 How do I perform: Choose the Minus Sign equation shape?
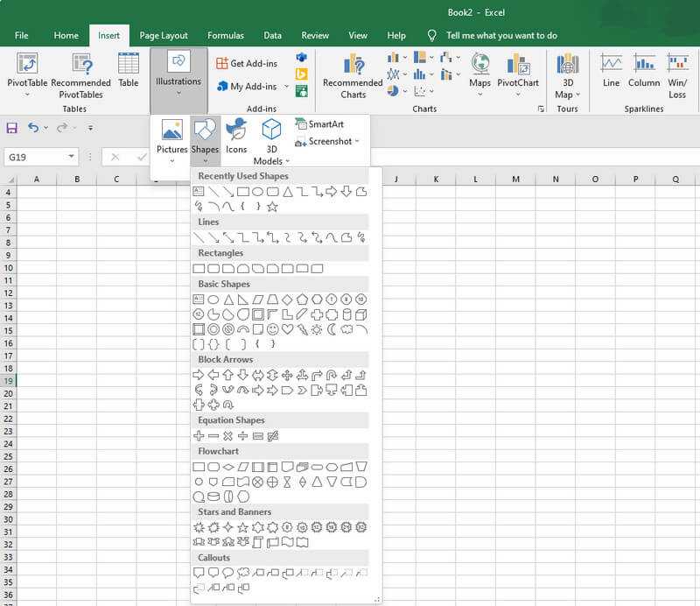pos(213,436)
